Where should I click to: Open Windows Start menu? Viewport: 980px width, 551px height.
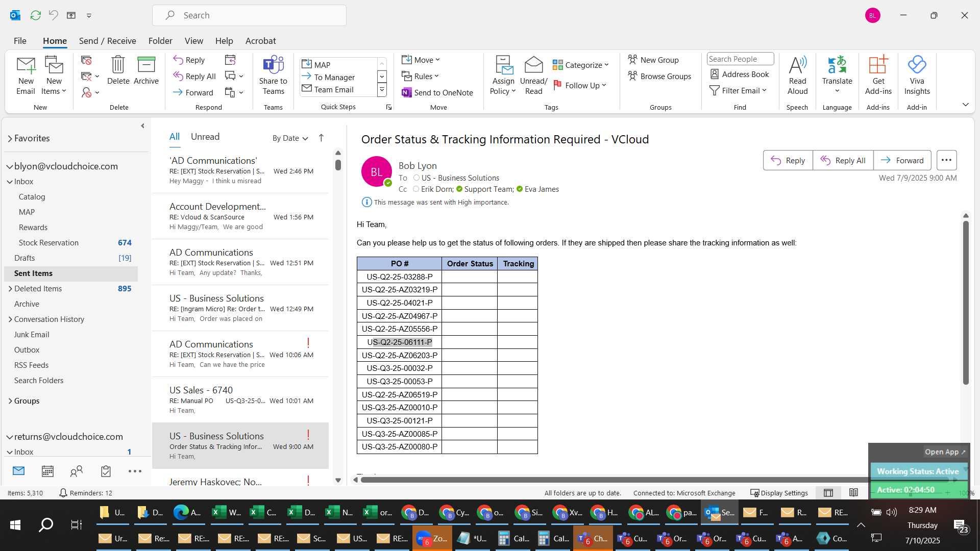tap(15, 524)
